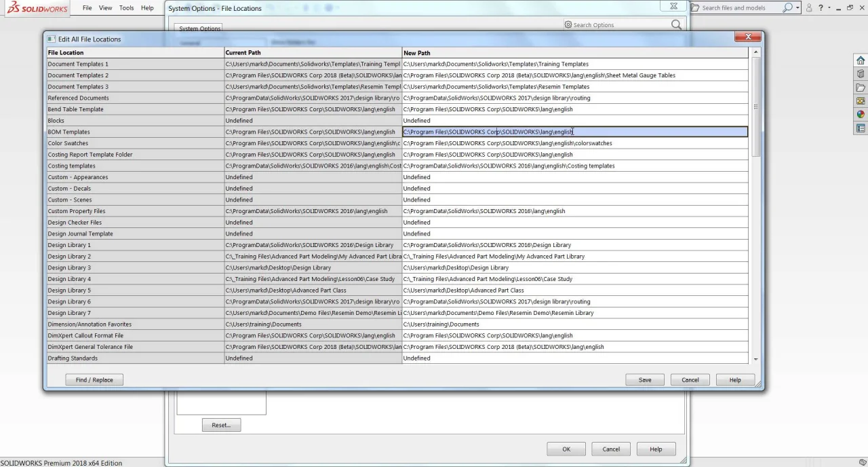Screen dimensions: 868x467
Task: Click magnifier icon in Search Options box
Action: pyautogui.click(x=676, y=25)
